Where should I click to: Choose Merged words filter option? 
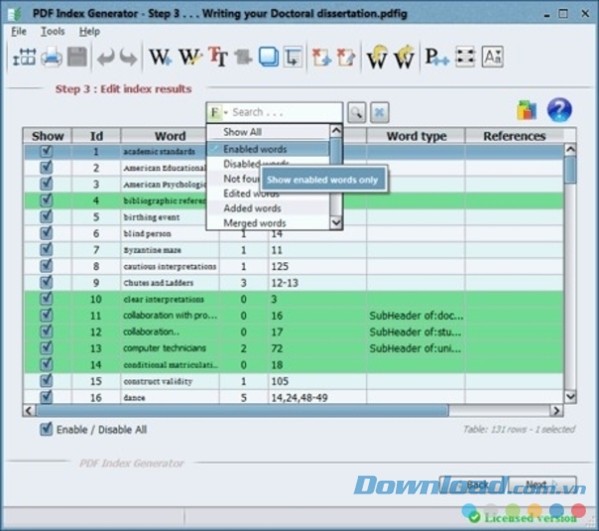pos(268,223)
